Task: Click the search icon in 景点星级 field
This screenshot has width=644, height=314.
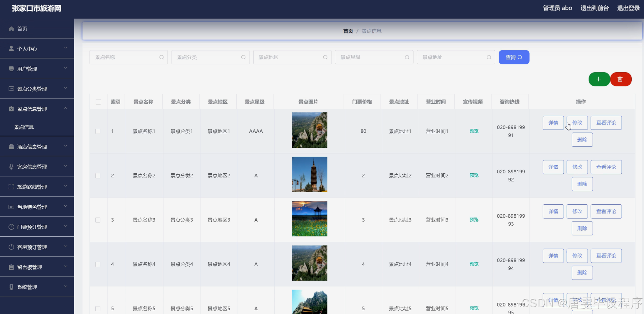Action: (x=407, y=57)
